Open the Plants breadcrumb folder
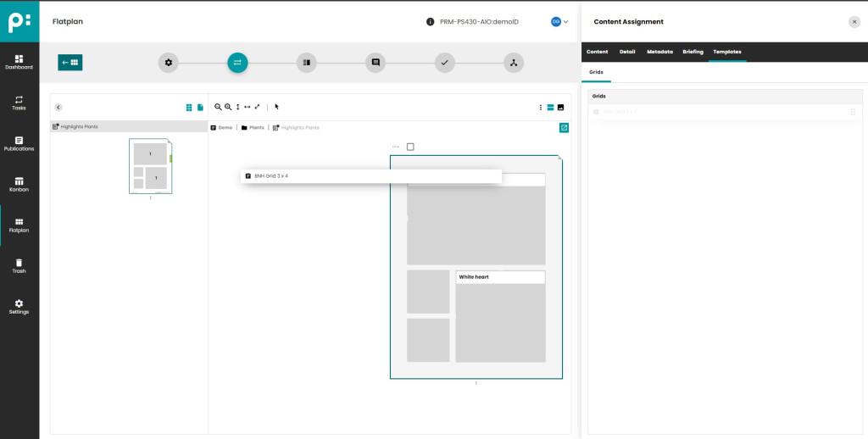The image size is (868, 439). pos(253,128)
